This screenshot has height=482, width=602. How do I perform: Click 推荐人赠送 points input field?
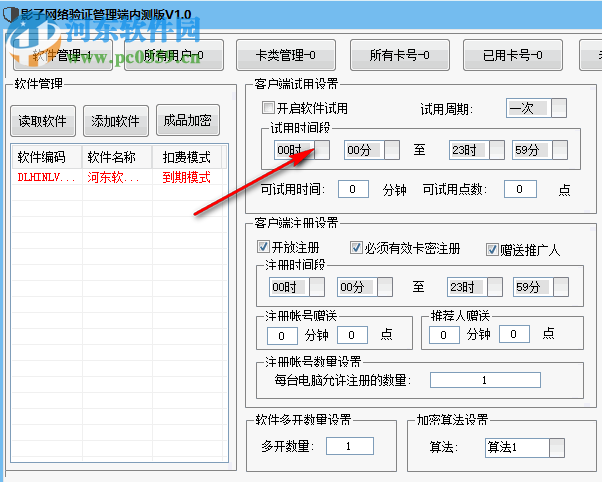(x=514, y=334)
